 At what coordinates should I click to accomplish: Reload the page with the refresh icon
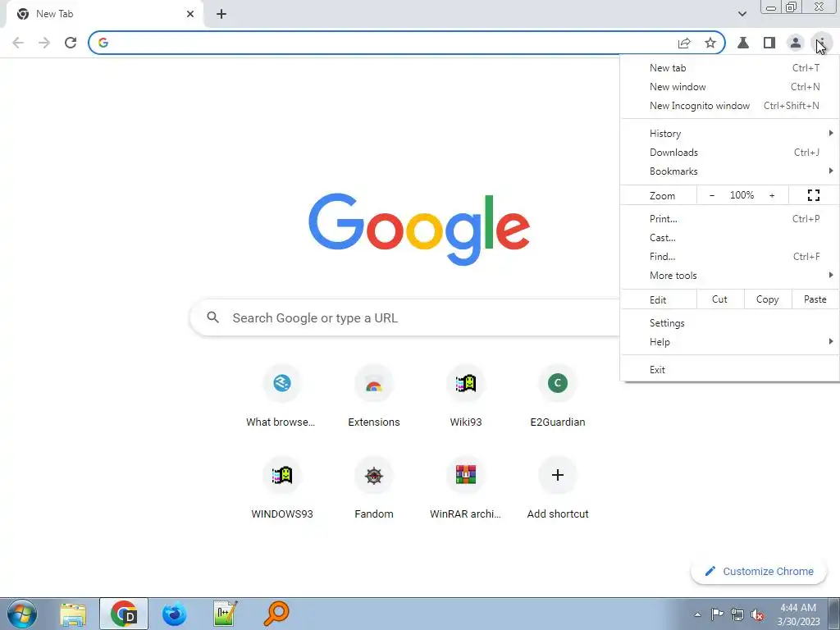71,43
